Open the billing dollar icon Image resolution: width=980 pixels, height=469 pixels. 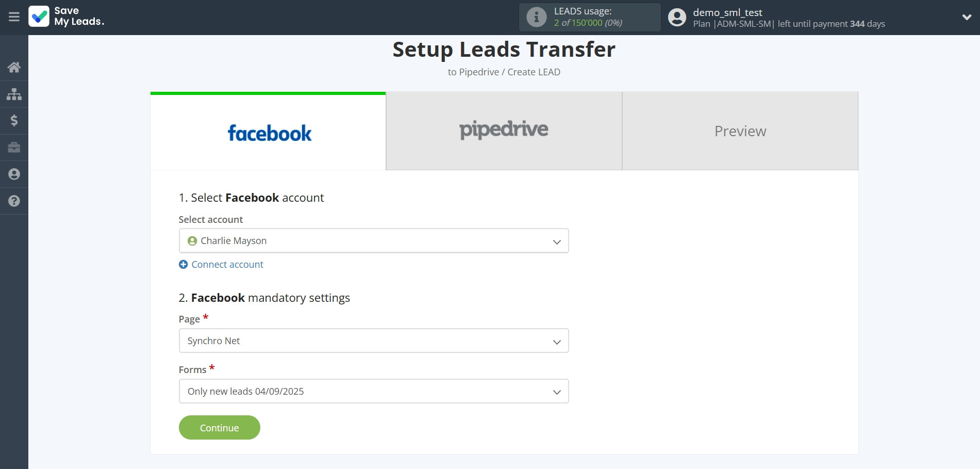[x=14, y=121]
